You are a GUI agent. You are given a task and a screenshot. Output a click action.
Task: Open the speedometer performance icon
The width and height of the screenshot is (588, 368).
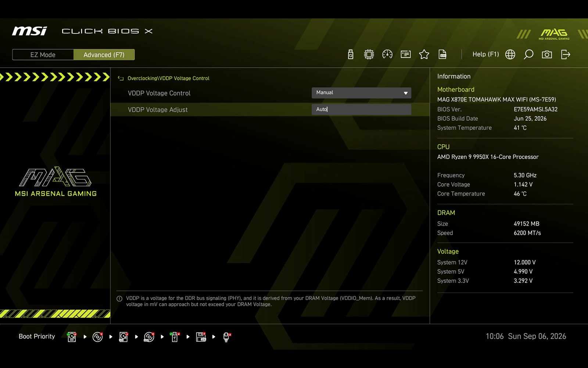click(x=387, y=54)
